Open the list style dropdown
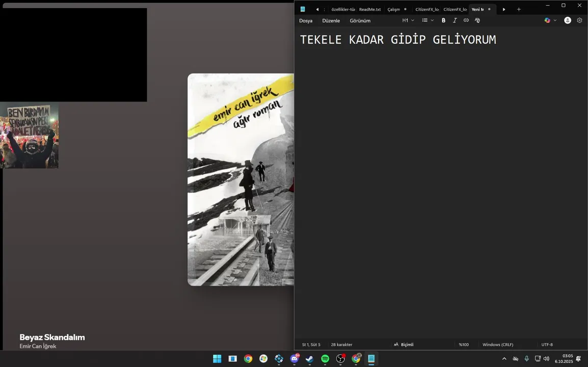The width and height of the screenshot is (588, 367). tap(428, 20)
